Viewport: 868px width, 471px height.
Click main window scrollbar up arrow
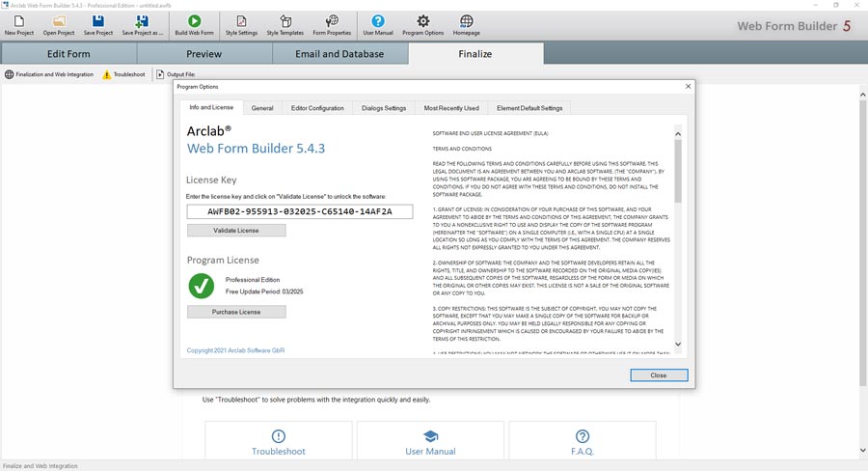click(x=862, y=95)
